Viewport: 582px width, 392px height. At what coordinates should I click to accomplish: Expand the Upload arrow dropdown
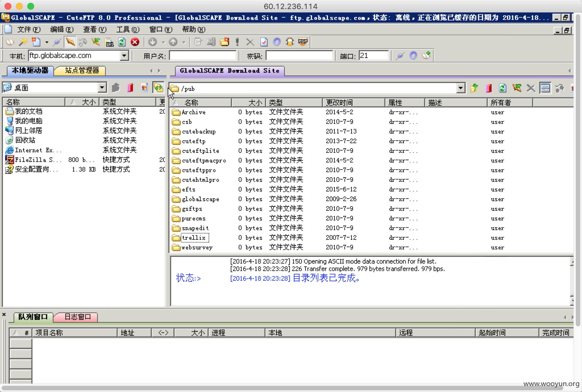point(184,42)
